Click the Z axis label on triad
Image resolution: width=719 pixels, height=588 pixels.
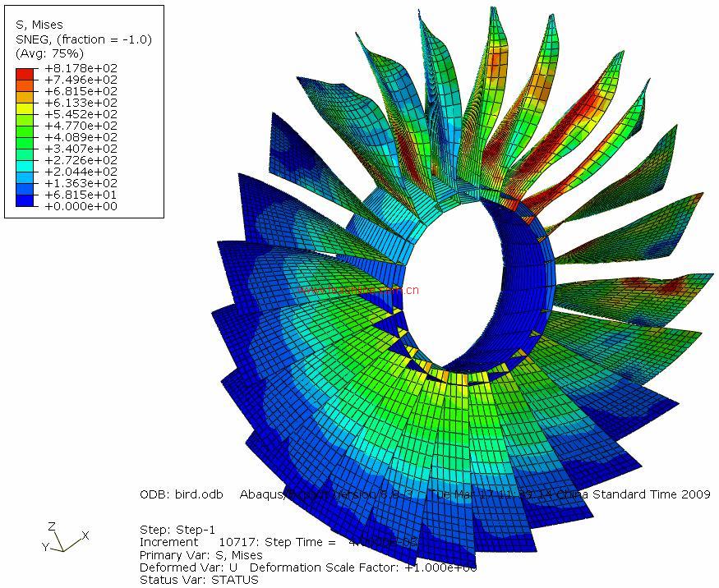tap(51, 526)
